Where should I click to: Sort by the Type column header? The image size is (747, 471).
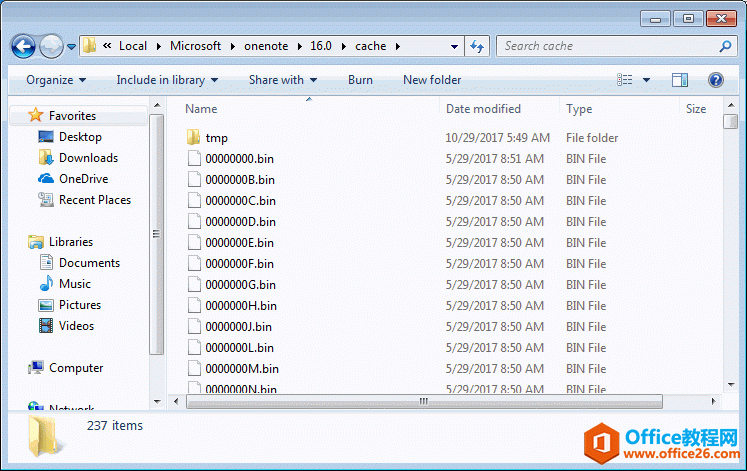(x=579, y=109)
